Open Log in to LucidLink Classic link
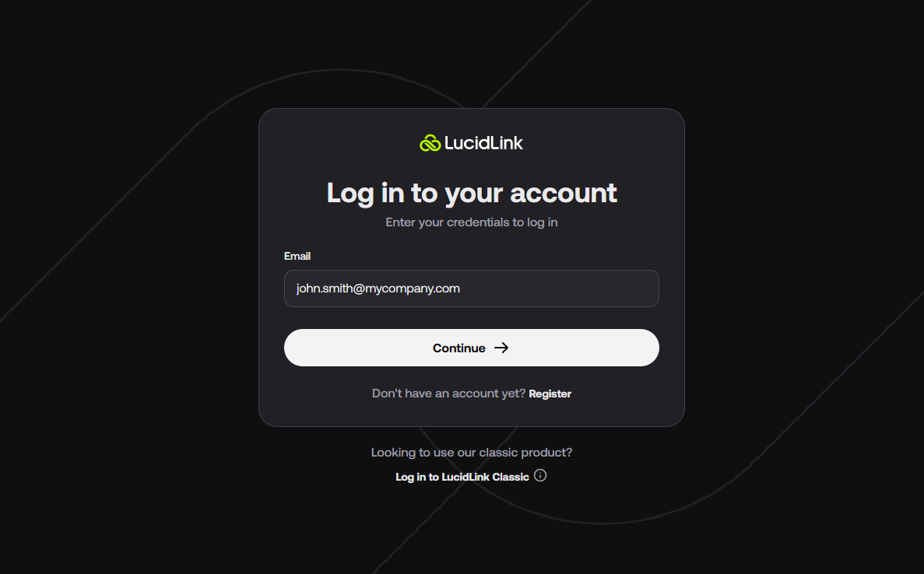The image size is (924, 574). click(x=462, y=477)
